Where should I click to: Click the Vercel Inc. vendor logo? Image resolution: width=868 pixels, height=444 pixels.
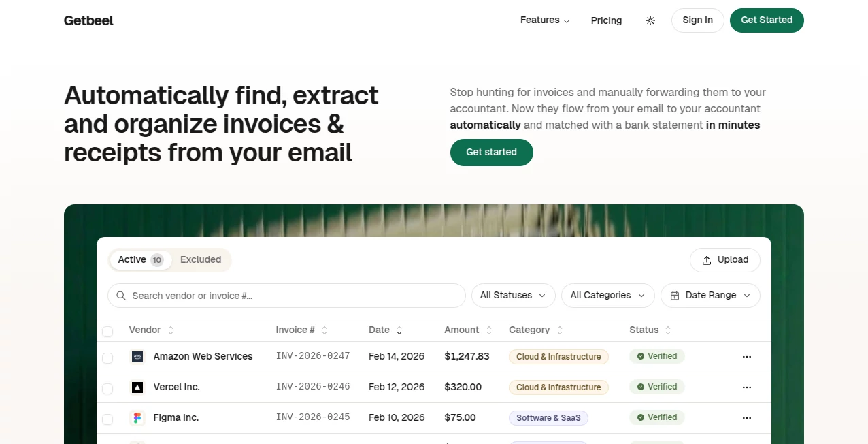(137, 387)
